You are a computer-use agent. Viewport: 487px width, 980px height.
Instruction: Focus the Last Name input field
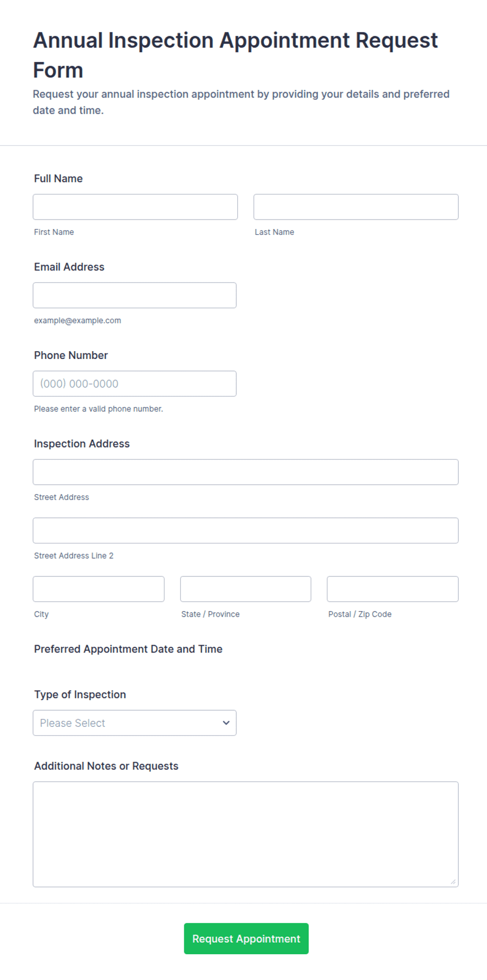click(x=356, y=207)
